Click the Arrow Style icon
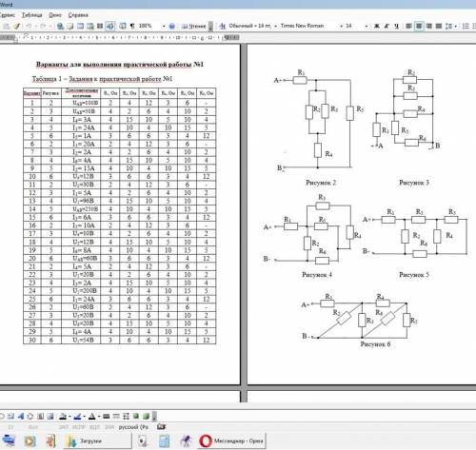The height and width of the screenshot is (450, 476). point(127,416)
